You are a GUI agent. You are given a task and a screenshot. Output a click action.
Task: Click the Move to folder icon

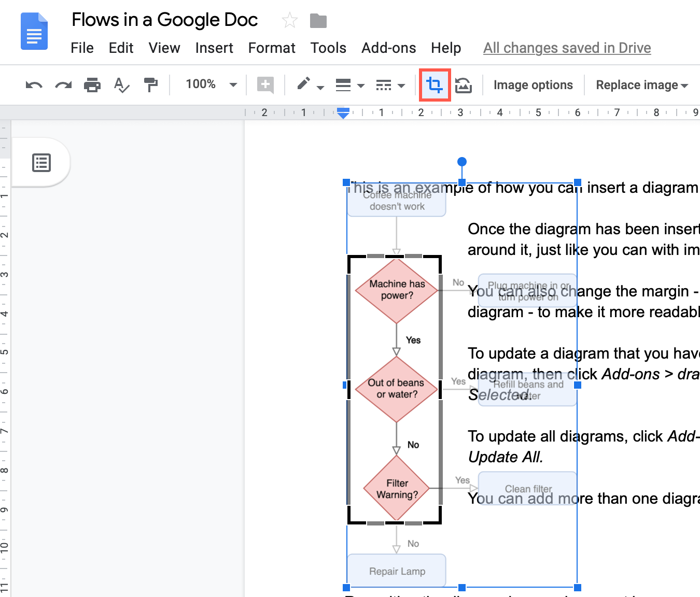pyautogui.click(x=318, y=20)
